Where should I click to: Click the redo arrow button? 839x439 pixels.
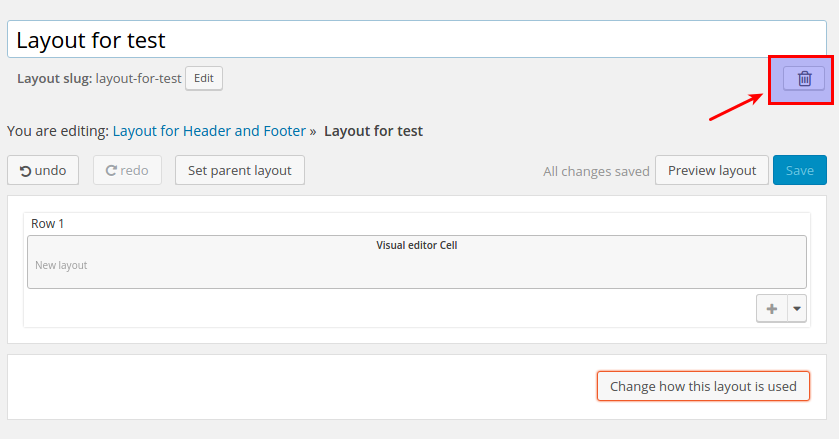[127, 170]
